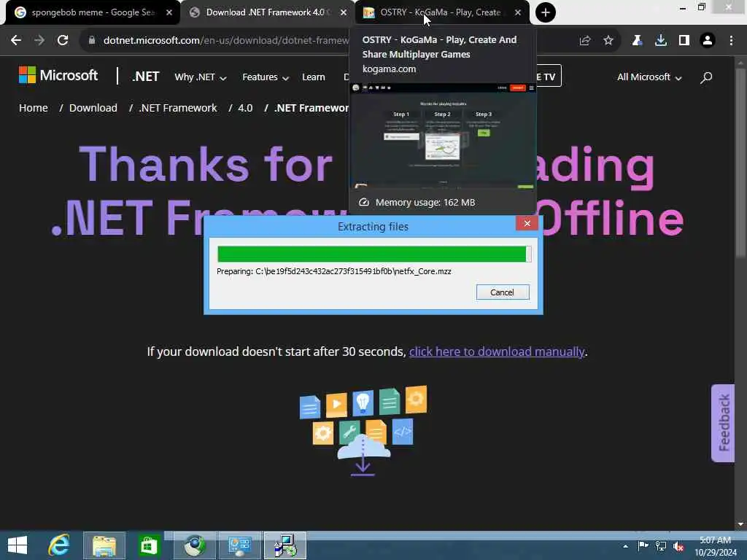Viewport: 747px width, 560px height.
Task: Click the Action Center flag tray icon
Action: pyautogui.click(x=643, y=546)
